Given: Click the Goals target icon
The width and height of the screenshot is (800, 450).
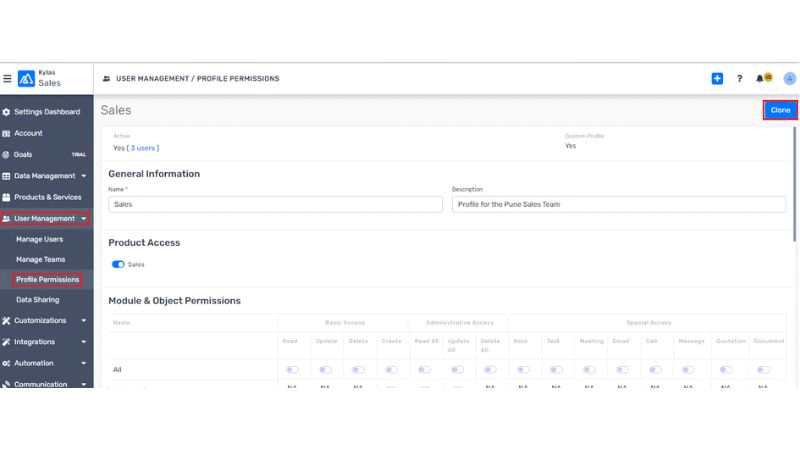Looking at the screenshot, I should coord(6,155).
